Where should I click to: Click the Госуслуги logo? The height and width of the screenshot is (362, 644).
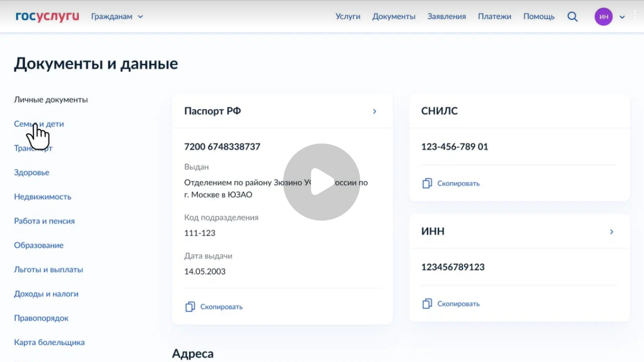point(47,17)
